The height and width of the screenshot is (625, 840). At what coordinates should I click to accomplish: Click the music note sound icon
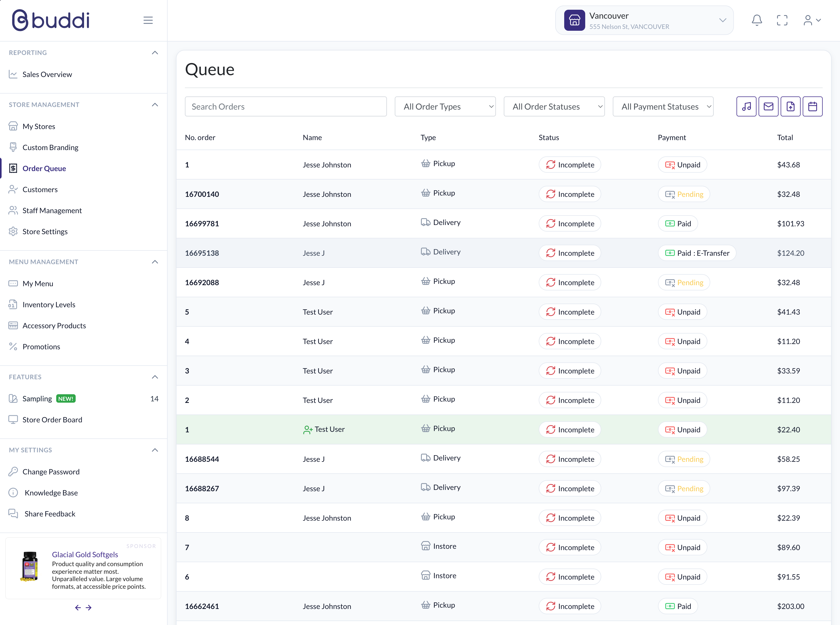click(746, 107)
